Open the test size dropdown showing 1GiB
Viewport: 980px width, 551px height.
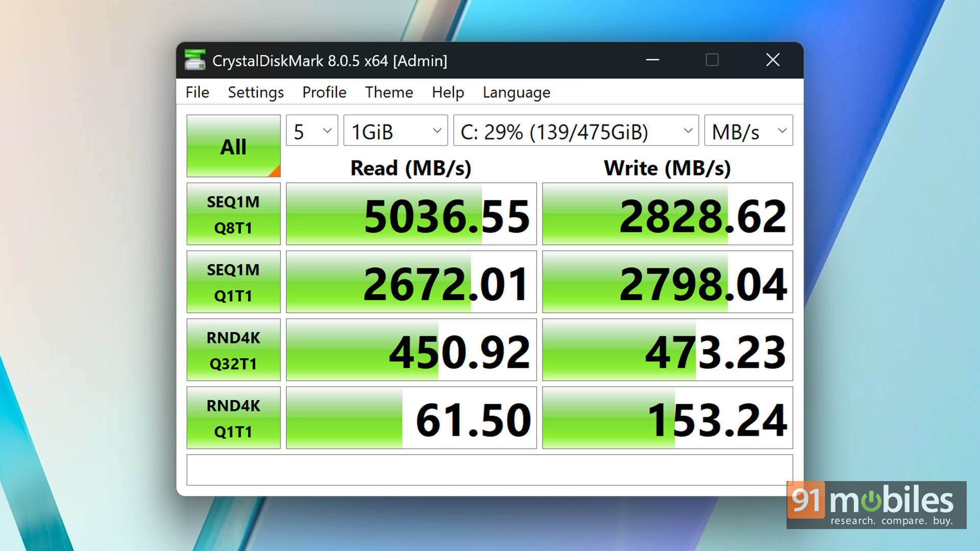[396, 131]
